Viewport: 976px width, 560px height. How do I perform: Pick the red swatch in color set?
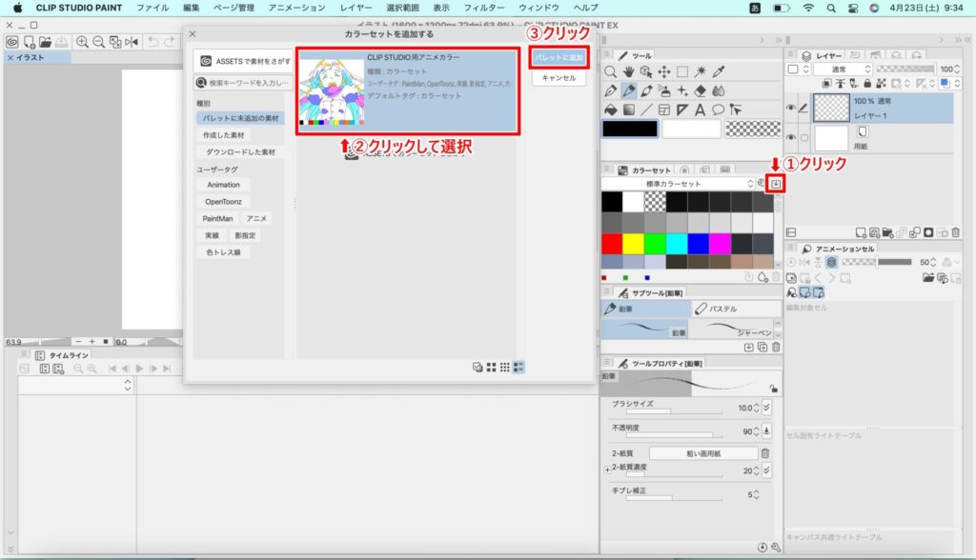[x=612, y=244]
